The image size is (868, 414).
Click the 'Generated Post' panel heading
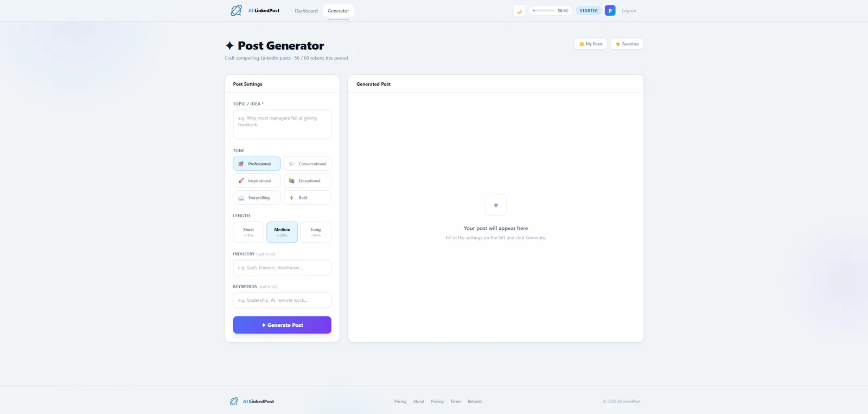[x=373, y=84]
